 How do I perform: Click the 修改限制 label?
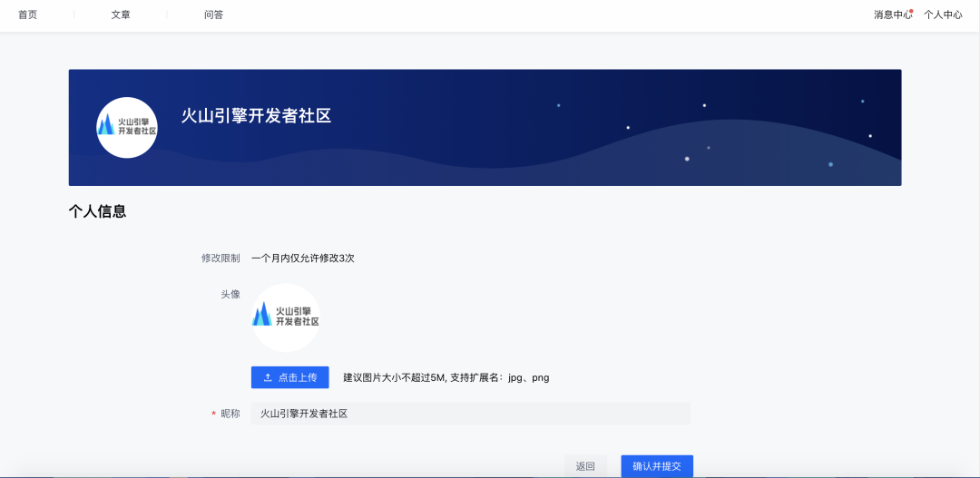220,259
